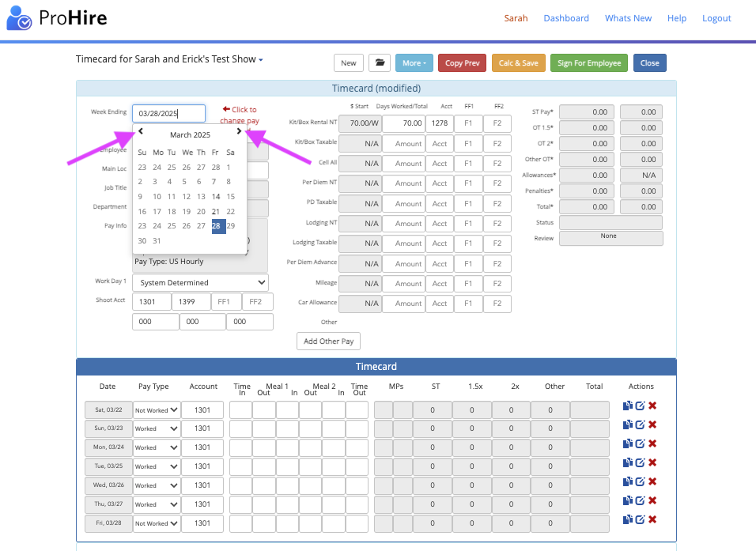Select March 14 in the calendar
The width and height of the screenshot is (756, 551).
(x=216, y=196)
